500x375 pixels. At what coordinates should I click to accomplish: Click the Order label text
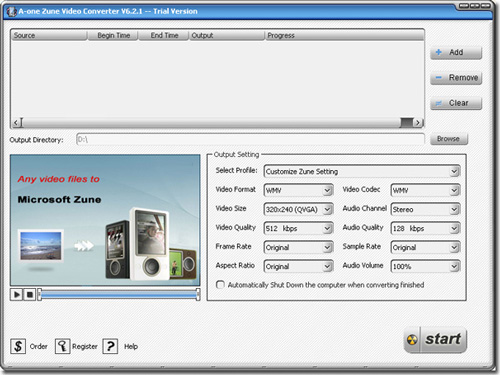pos(38,346)
